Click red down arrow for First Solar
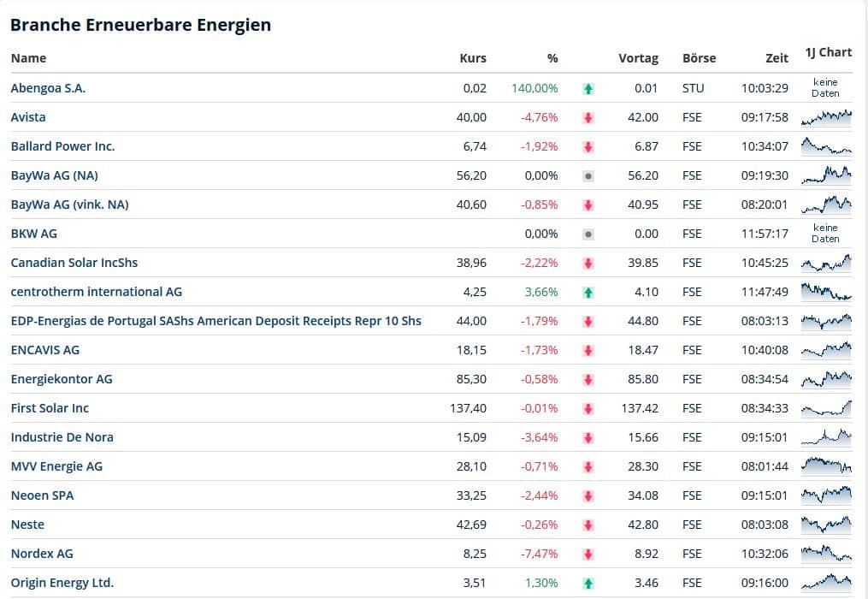868x599 pixels. tap(588, 409)
